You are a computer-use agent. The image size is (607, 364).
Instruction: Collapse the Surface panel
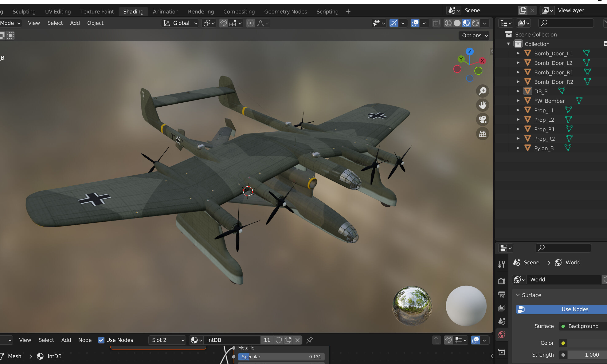click(517, 295)
